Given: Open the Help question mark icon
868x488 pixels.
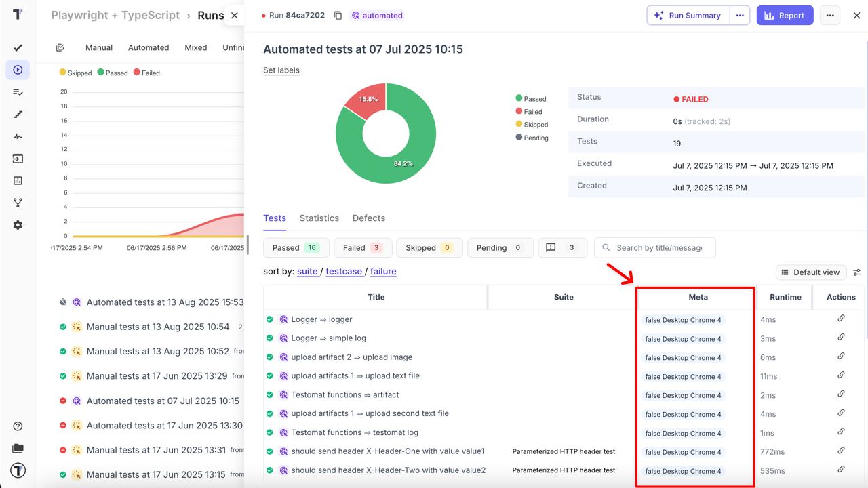Looking at the screenshot, I should click(x=18, y=426).
